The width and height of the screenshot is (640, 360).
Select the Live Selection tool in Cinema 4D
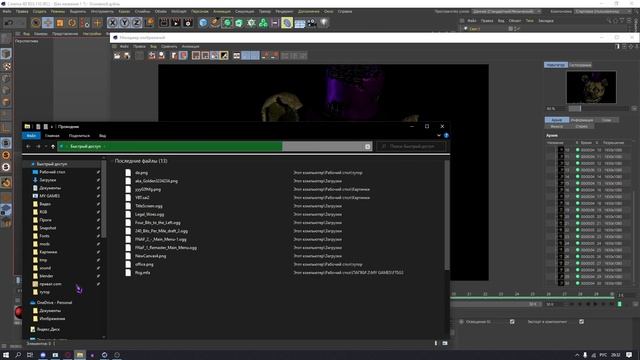(x=36, y=23)
